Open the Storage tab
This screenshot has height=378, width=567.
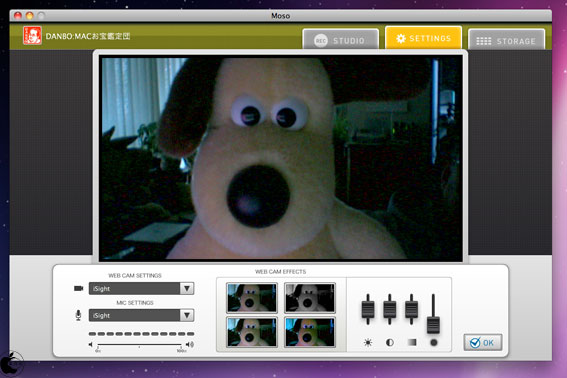point(506,40)
